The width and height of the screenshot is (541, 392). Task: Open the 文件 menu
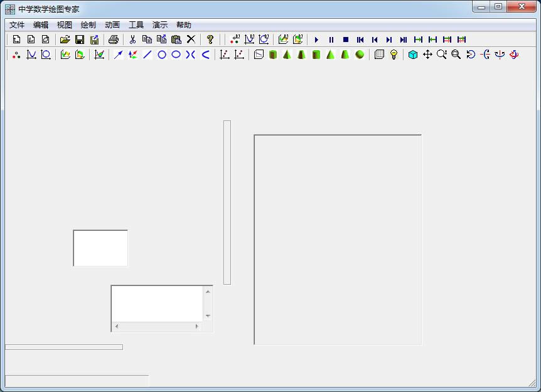pos(16,25)
